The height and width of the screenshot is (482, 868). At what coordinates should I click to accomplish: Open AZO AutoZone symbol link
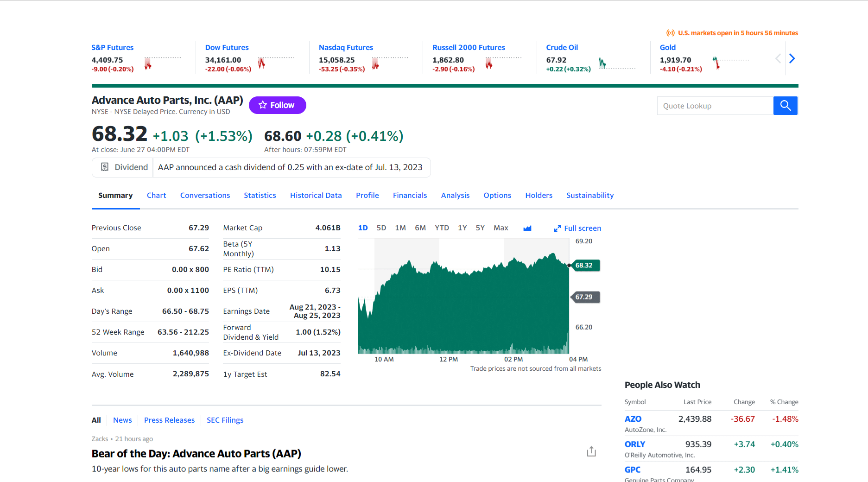(x=633, y=419)
